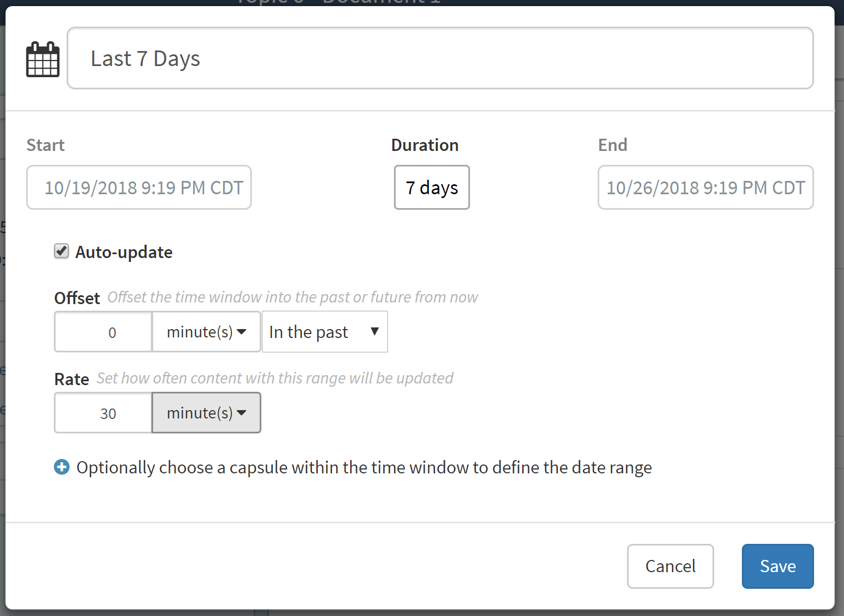The height and width of the screenshot is (616, 844).
Task: Click the Offset value input showing 0
Action: 103,332
